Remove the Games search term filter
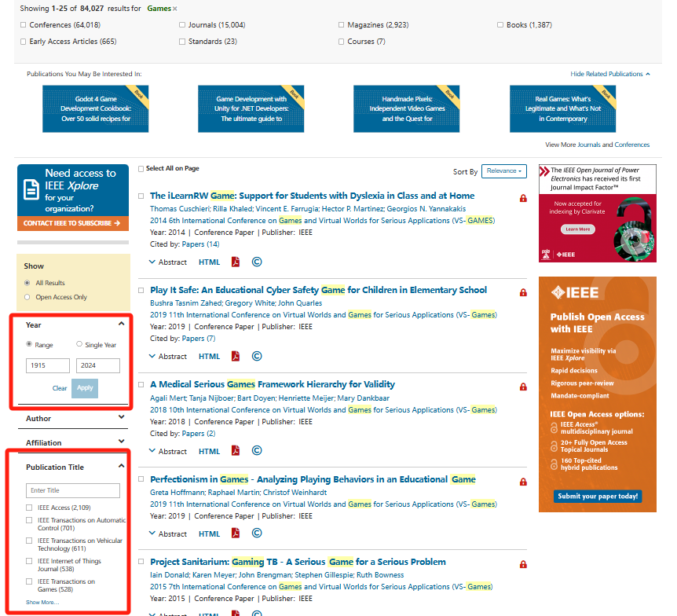 coord(175,9)
